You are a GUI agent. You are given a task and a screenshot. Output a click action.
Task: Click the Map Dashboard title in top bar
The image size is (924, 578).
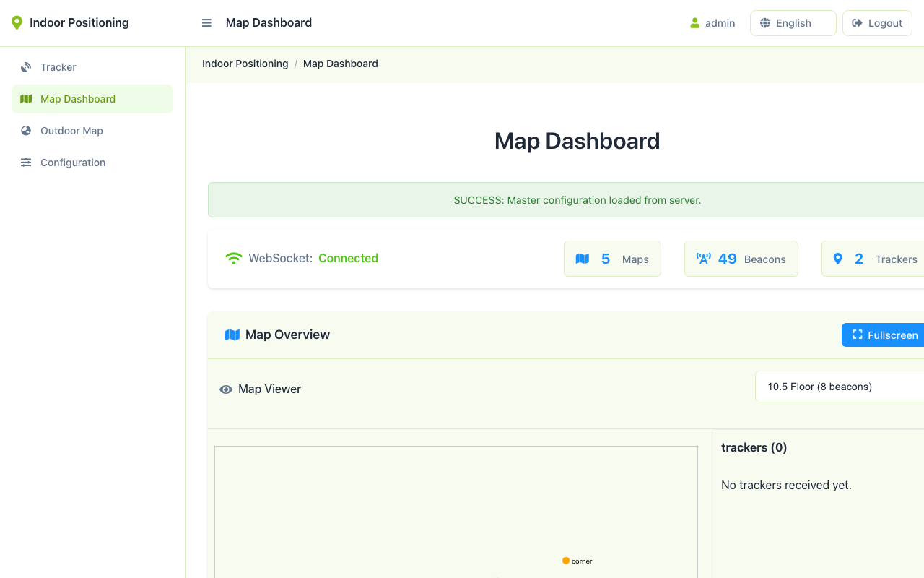pyautogui.click(x=269, y=23)
